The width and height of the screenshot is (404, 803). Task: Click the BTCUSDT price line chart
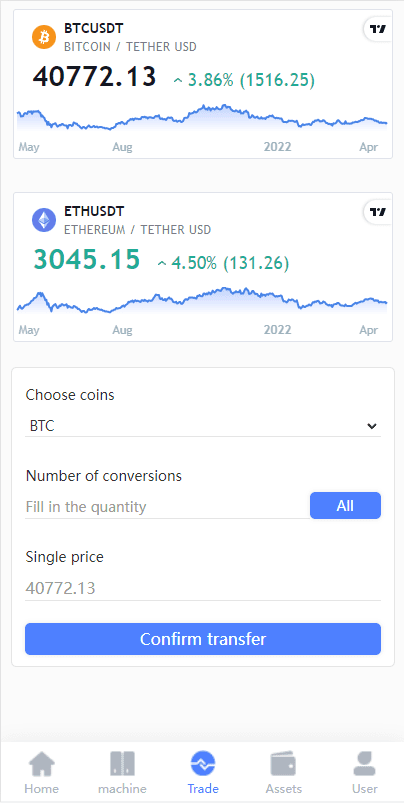pyautogui.click(x=202, y=118)
